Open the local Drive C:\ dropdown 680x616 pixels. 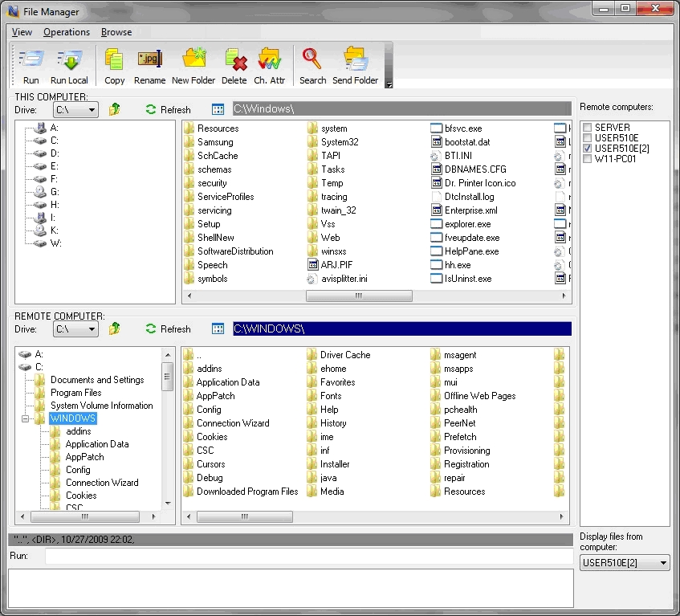[92, 110]
